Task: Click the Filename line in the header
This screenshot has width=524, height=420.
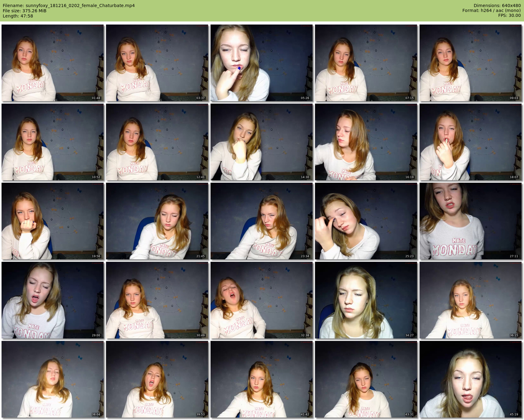Action: (x=69, y=6)
